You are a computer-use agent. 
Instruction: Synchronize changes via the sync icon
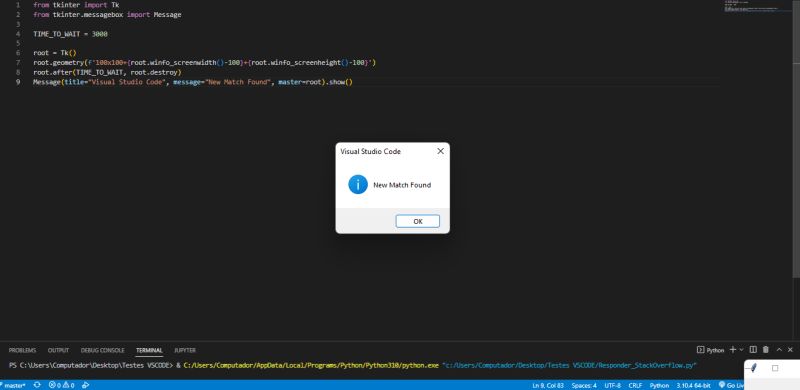tap(37, 385)
